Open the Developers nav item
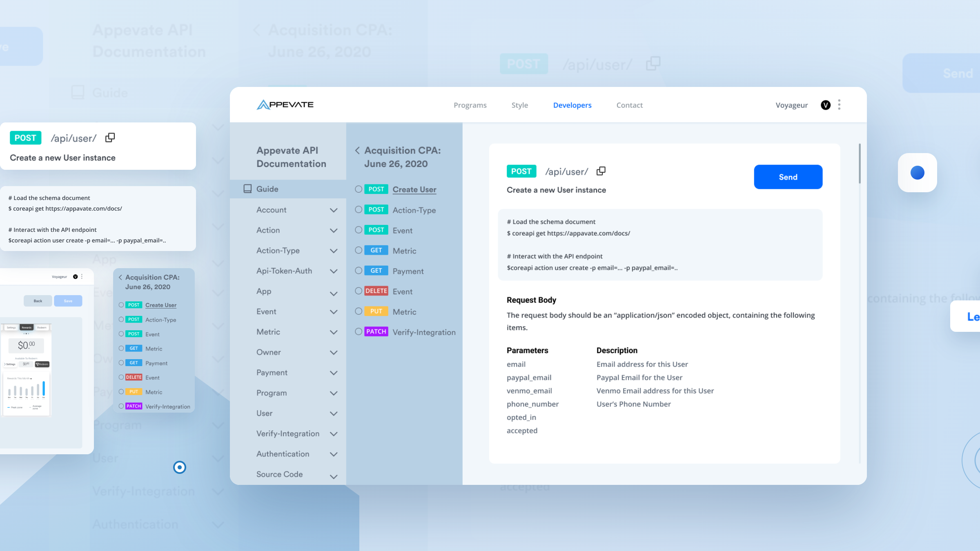The height and width of the screenshot is (551, 980). pos(572,105)
